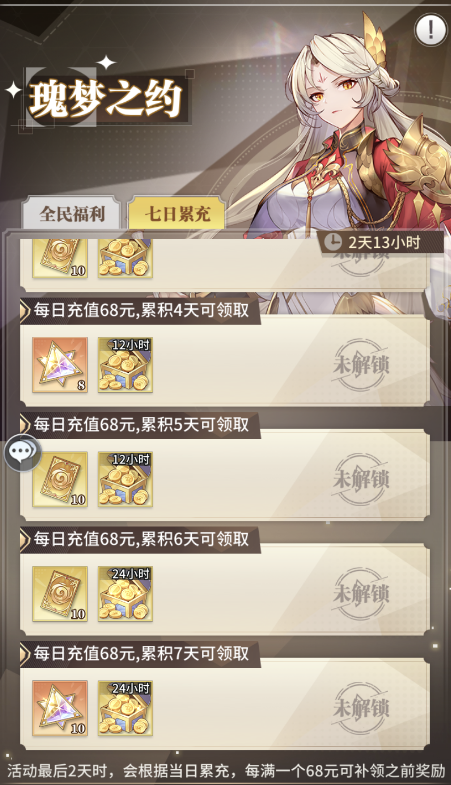
Task: Open the exclamation info icon
Action: coord(430,30)
